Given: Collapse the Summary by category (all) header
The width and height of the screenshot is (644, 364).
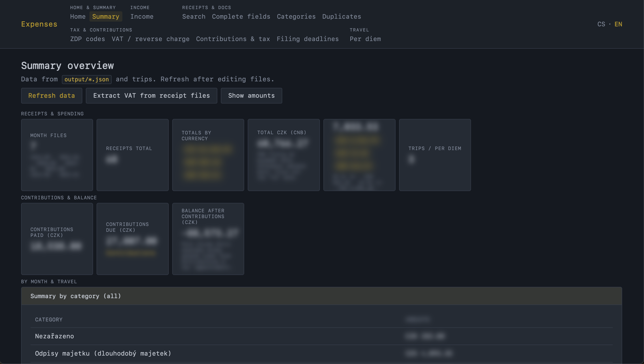Looking at the screenshot, I should point(321,296).
